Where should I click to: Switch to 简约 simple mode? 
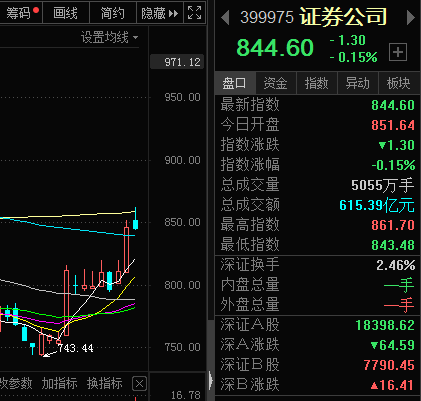pyautogui.click(x=113, y=13)
